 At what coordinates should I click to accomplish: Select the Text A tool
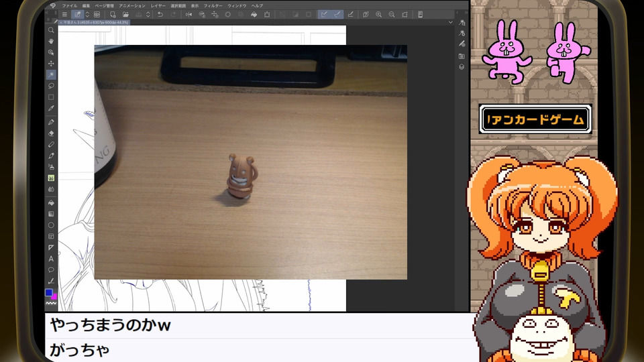(51, 259)
